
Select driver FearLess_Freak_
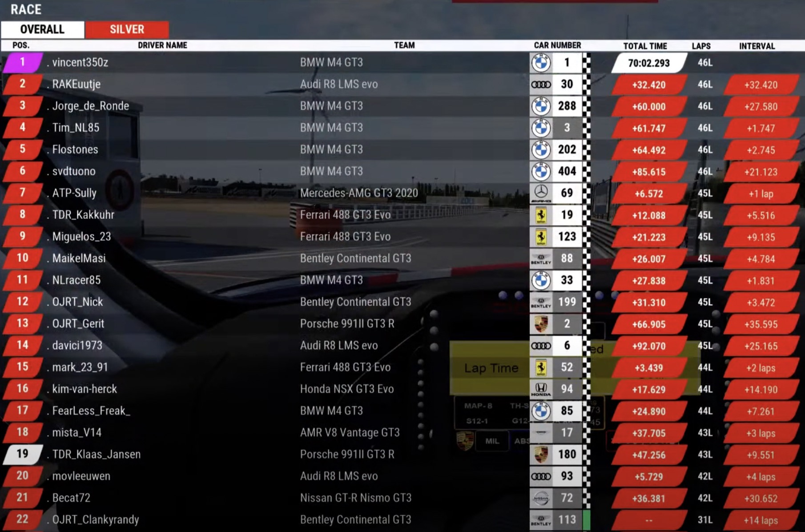pyautogui.click(x=91, y=411)
